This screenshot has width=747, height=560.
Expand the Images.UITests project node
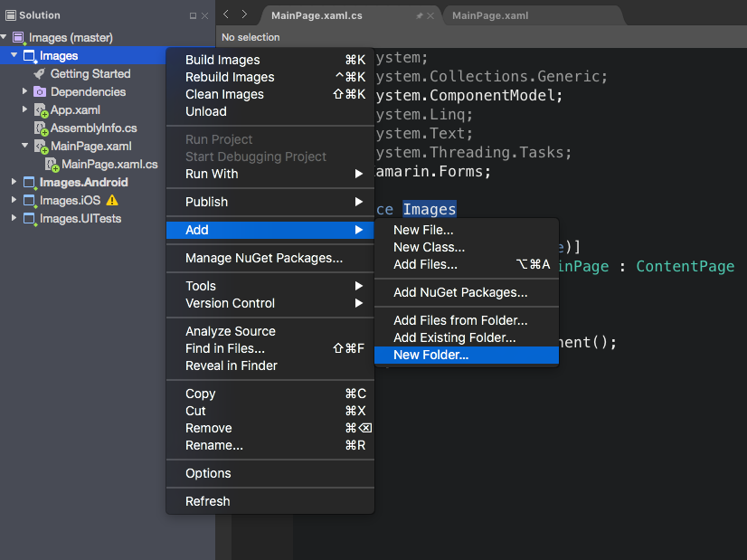click(x=14, y=219)
